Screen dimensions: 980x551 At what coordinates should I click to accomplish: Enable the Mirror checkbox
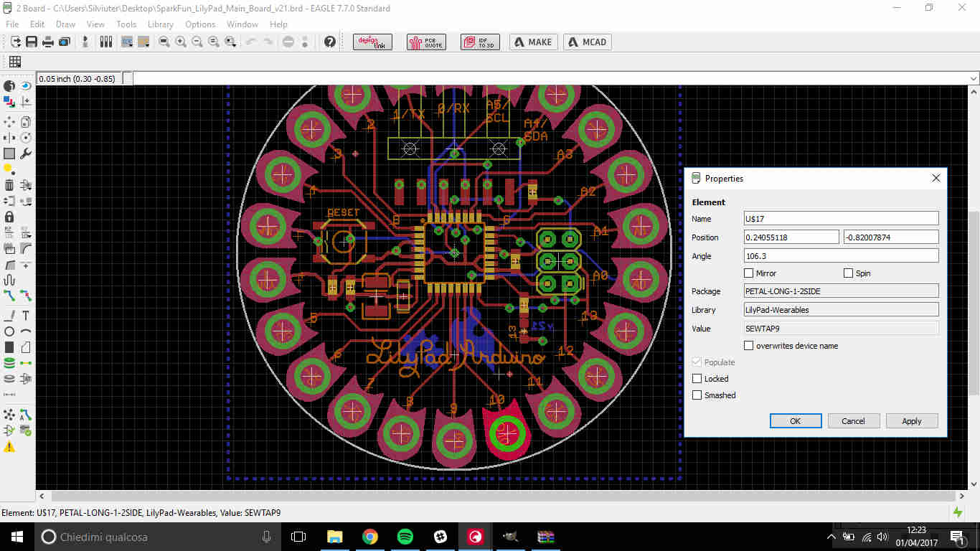(x=749, y=273)
